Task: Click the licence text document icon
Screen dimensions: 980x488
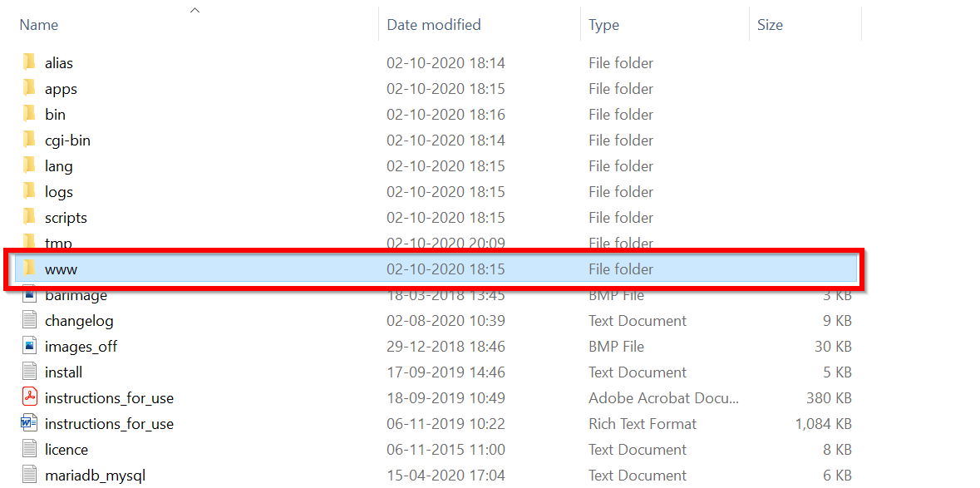Action: pos(29,449)
